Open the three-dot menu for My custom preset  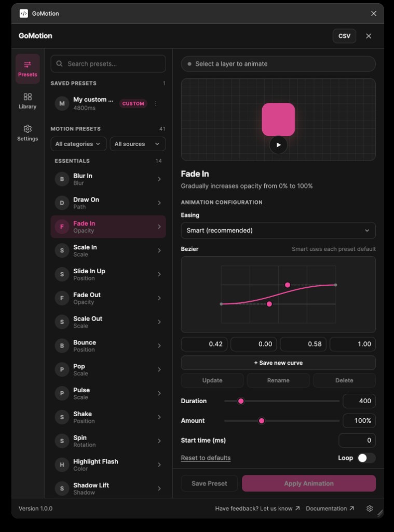click(156, 103)
